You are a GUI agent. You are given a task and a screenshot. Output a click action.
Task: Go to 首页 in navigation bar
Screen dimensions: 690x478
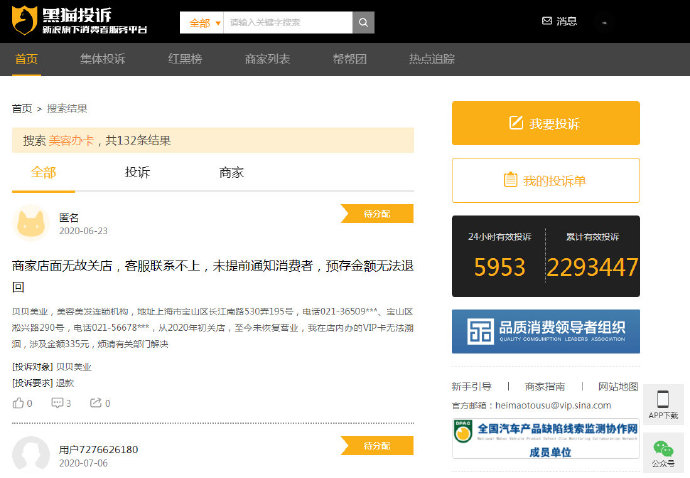click(x=26, y=59)
